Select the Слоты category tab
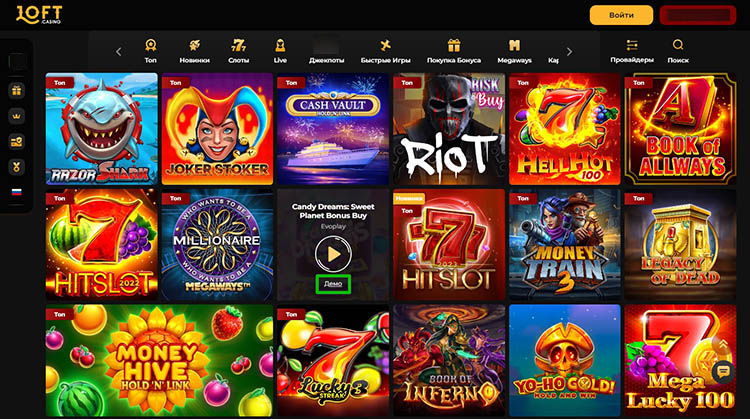The height and width of the screenshot is (419, 750). click(x=238, y=51)
